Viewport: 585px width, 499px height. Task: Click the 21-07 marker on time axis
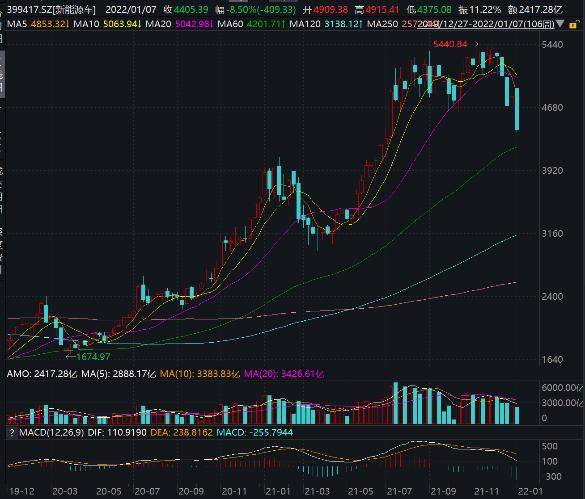(x=399, y=491)
